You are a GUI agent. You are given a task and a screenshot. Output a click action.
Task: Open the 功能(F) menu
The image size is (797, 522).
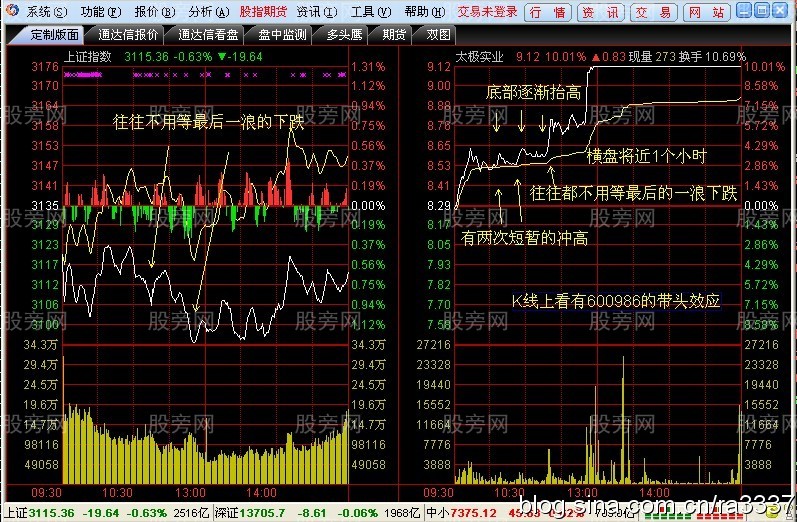[101, 11]
